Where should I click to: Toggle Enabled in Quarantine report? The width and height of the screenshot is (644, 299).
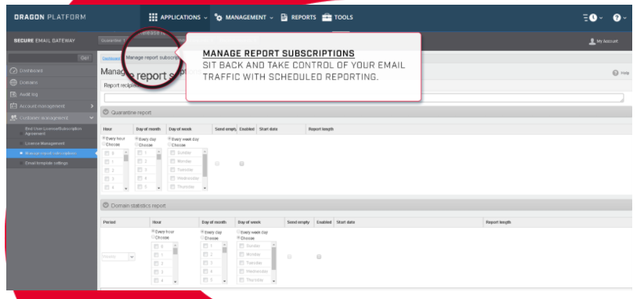(x=242, y=164)
